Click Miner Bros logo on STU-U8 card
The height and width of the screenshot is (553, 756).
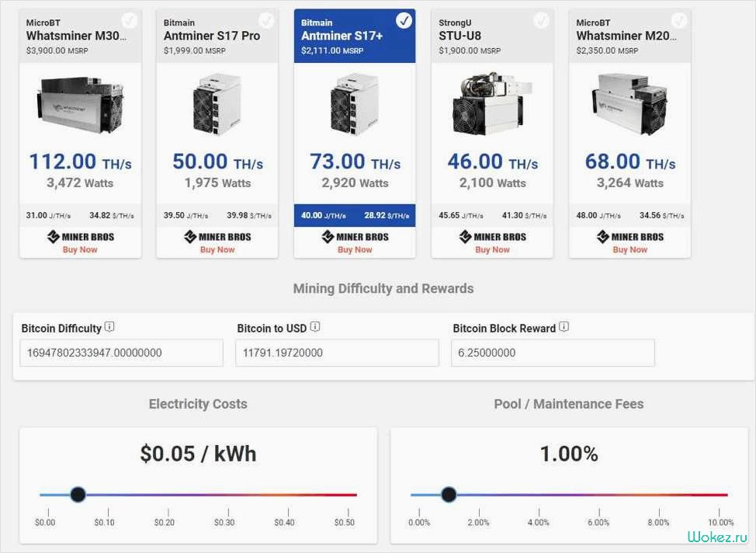pos(492,236)
